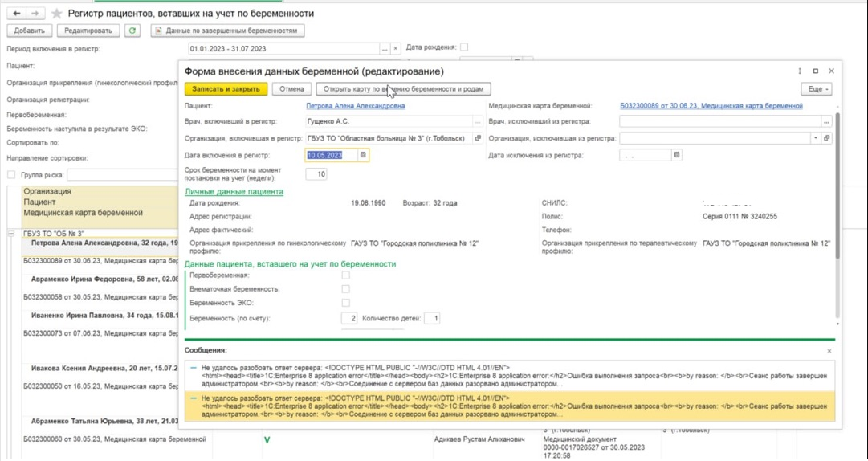The height and width of the screenshot is (461, 868).
Task: Toggle the Первобеременная checkbox in form
Action: 346,275
